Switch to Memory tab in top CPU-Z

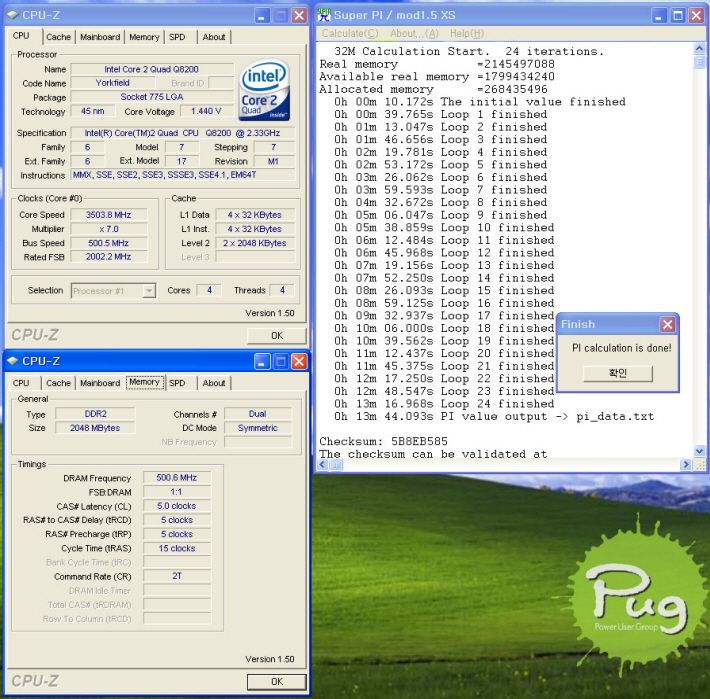click(144, 37)
